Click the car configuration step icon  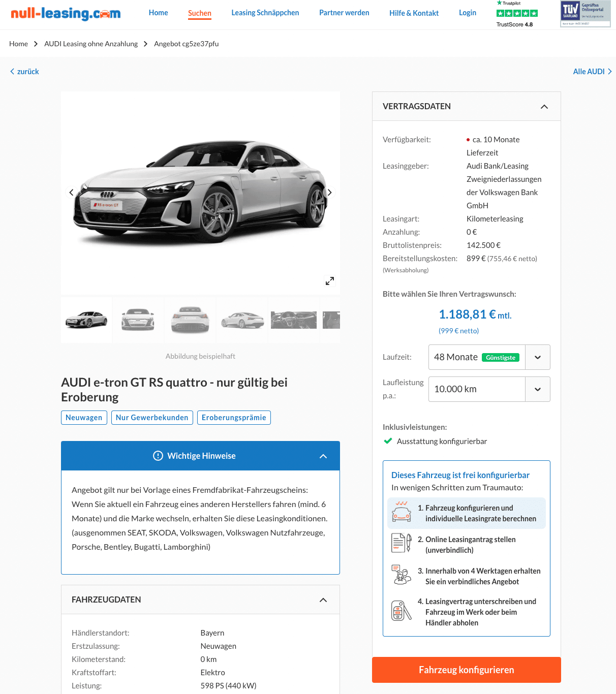tap(402, 513)
